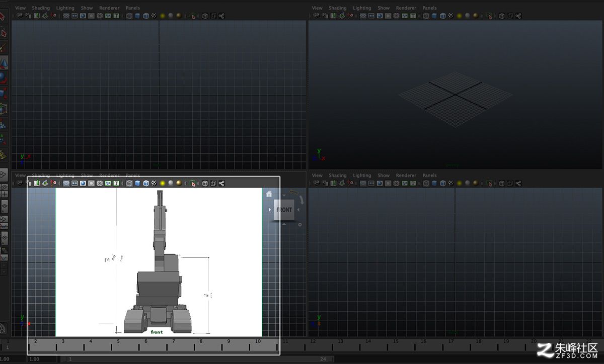Click Bookmarks icon in side view panel
The image size is (604, 364).
coord(333,183)
